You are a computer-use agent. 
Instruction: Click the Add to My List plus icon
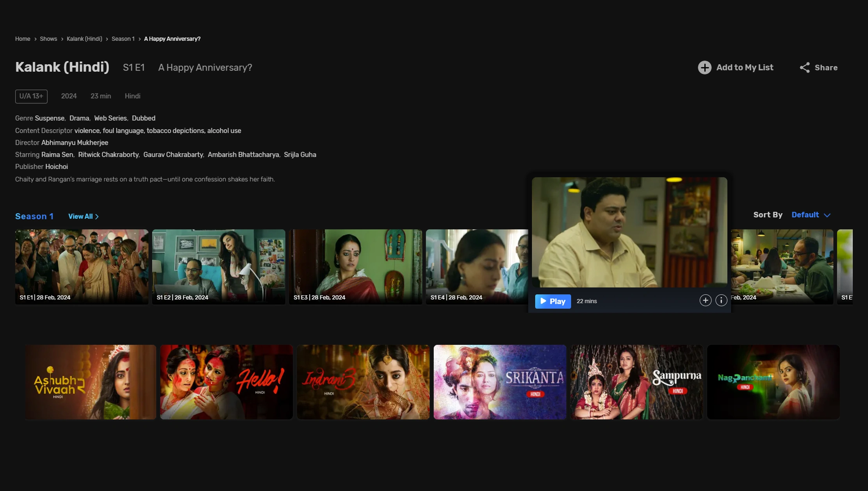click(704, 68)
